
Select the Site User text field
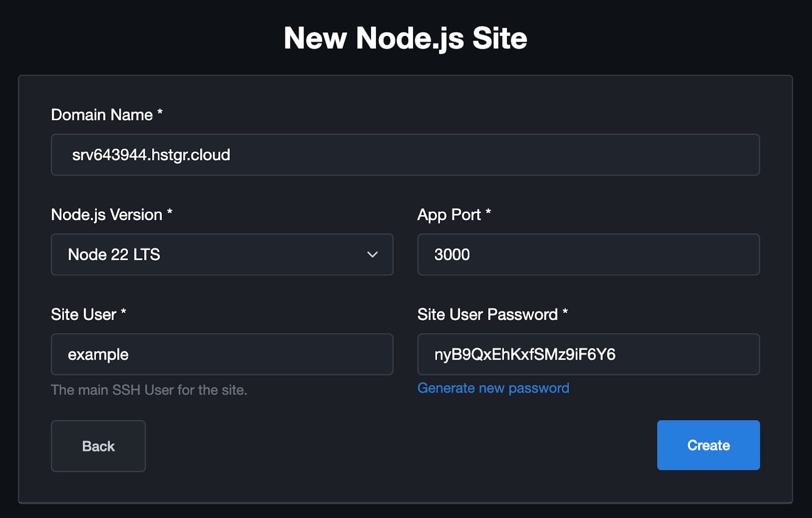coord(222,354)
